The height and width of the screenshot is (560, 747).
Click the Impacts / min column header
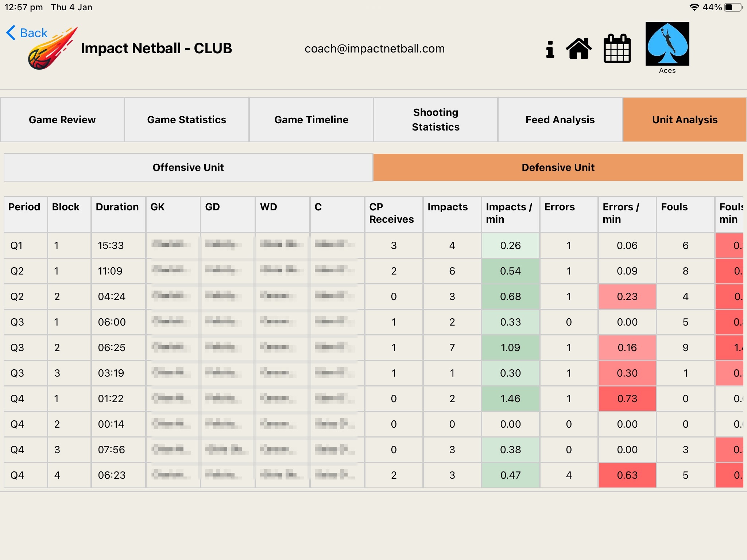pyautogui.click(x=510, y=213)
